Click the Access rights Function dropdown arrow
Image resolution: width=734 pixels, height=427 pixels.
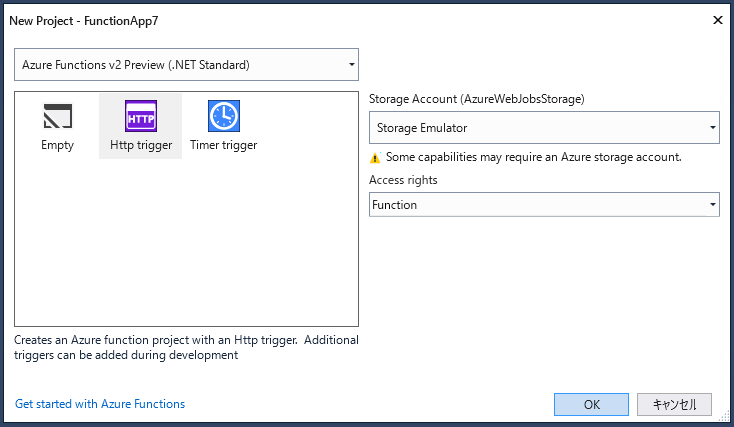[712, 205]
